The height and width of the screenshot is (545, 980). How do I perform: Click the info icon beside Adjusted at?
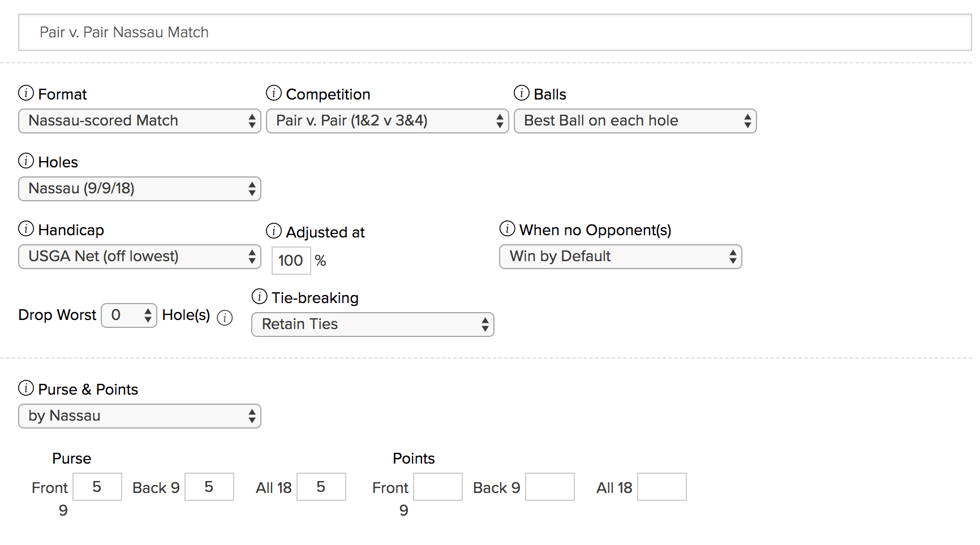point(274,231)
